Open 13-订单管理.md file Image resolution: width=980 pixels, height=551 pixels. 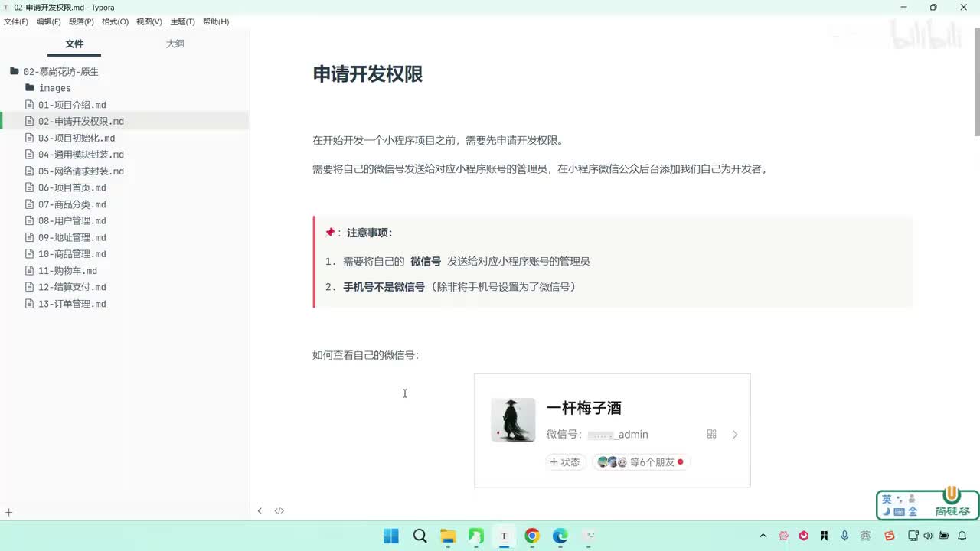coord(72,304)
